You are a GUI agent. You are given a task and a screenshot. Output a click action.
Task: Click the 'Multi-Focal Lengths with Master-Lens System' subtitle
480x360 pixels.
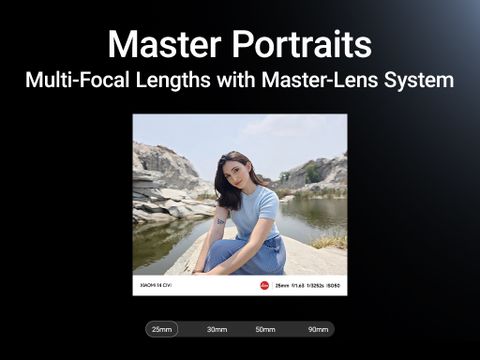240,80
